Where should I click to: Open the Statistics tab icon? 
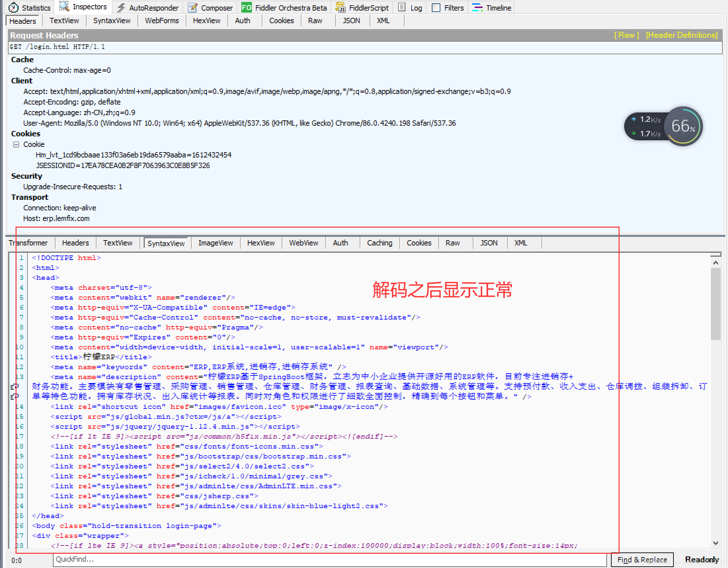[x=13, y=7]
